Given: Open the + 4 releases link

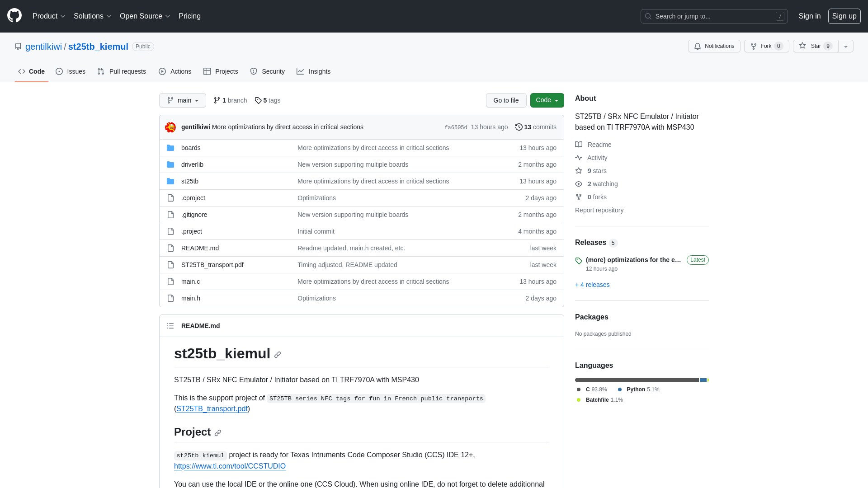Looking at the screenshot, I should [592, 285].
